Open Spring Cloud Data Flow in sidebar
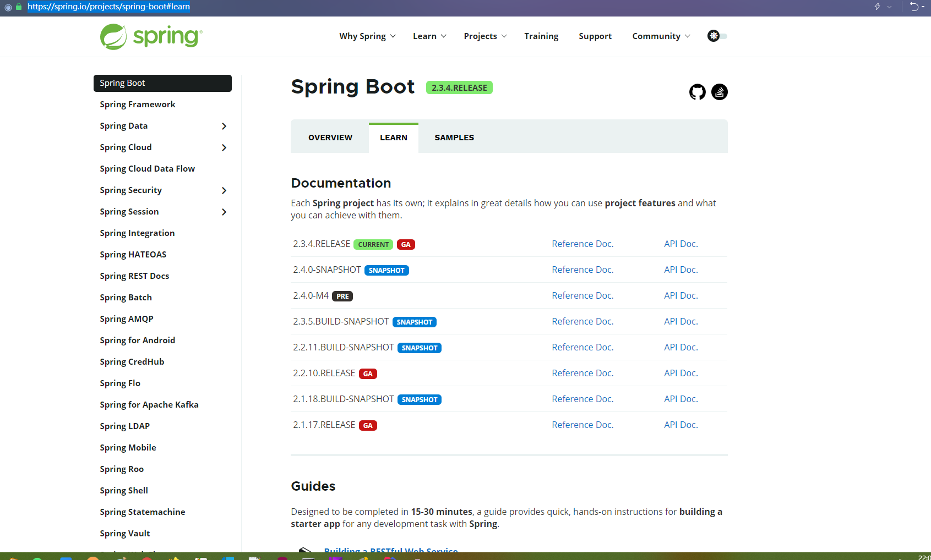Screen dimensions: 931x560 [148, 169]
